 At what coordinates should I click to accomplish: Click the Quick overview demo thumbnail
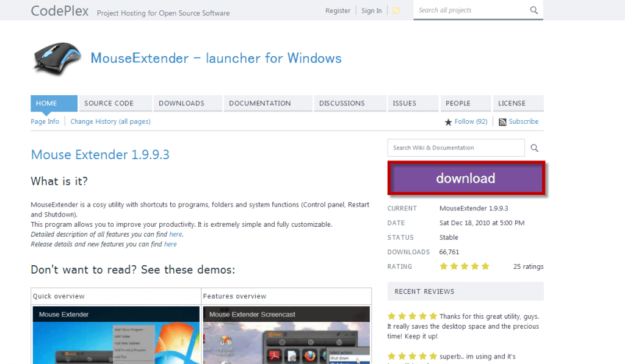point(115,335)
